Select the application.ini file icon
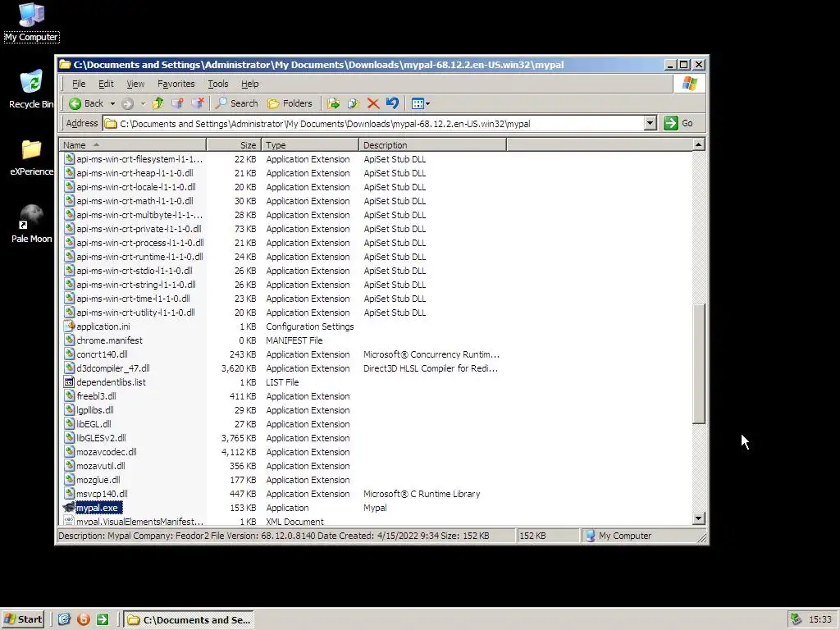The width and height of the screenshot is (840, 630). point(69,326)
